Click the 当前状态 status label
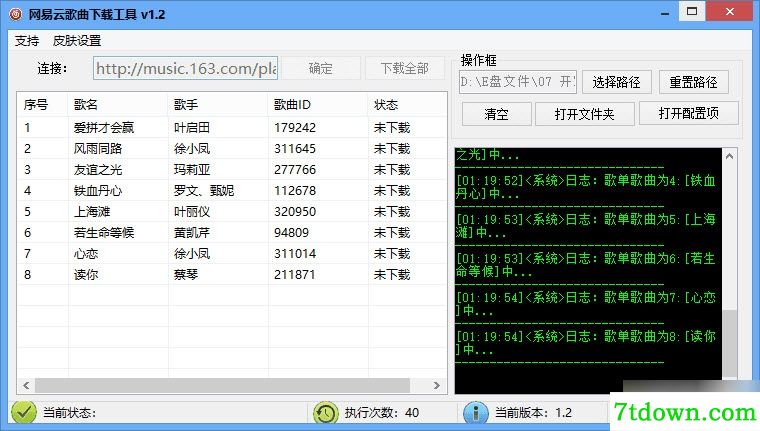 (x=69, y=413)
